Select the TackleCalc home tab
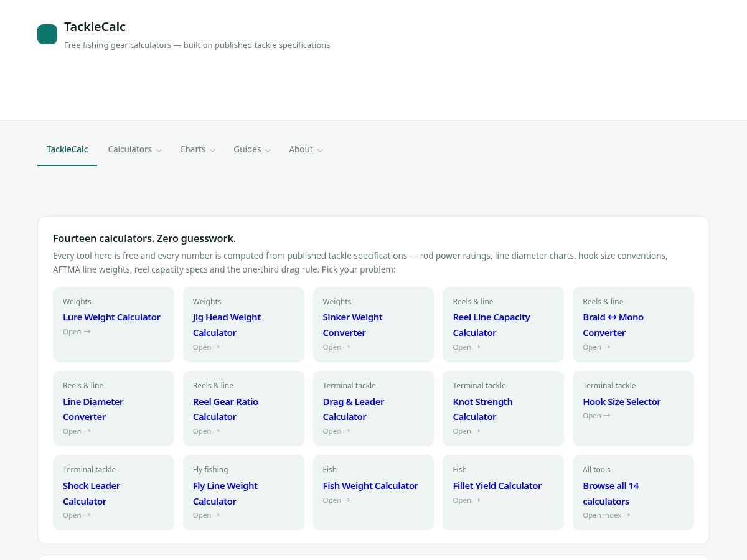The image size is (747, 560). point(67,149)
